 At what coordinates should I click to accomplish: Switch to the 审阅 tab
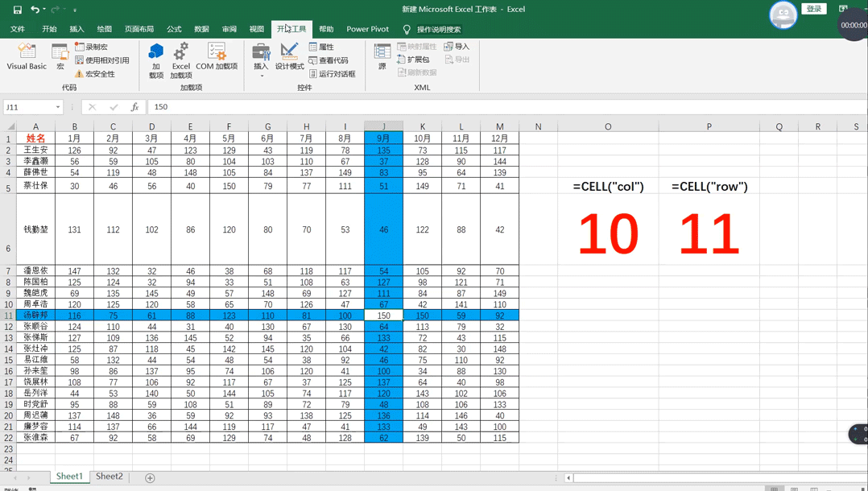229,29
